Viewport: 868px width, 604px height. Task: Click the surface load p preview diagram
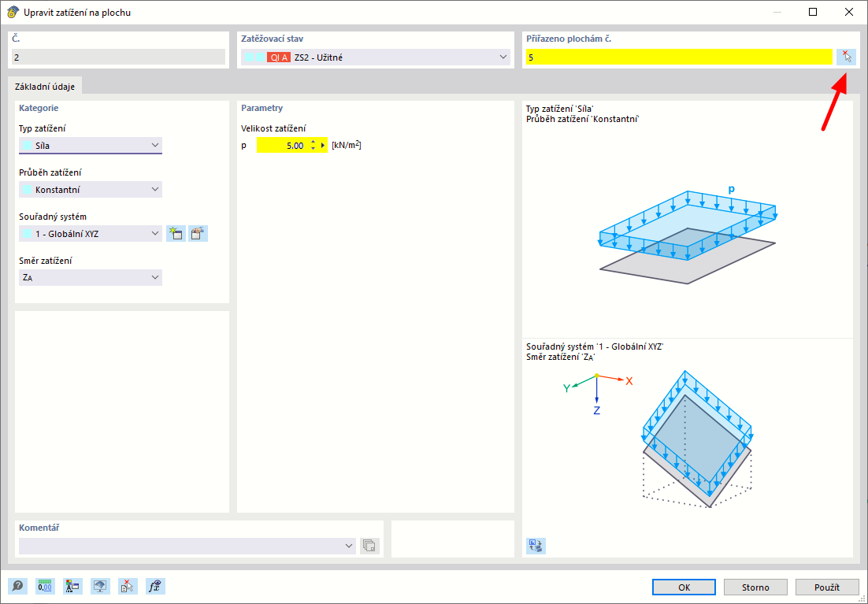point(688,237)
